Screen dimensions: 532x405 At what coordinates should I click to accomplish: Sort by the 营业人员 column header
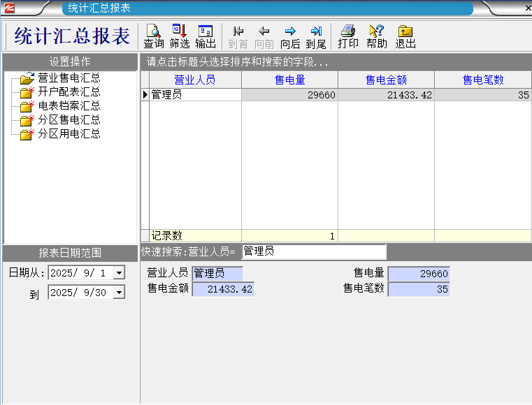pyautogui.click(x=194, y=80)
